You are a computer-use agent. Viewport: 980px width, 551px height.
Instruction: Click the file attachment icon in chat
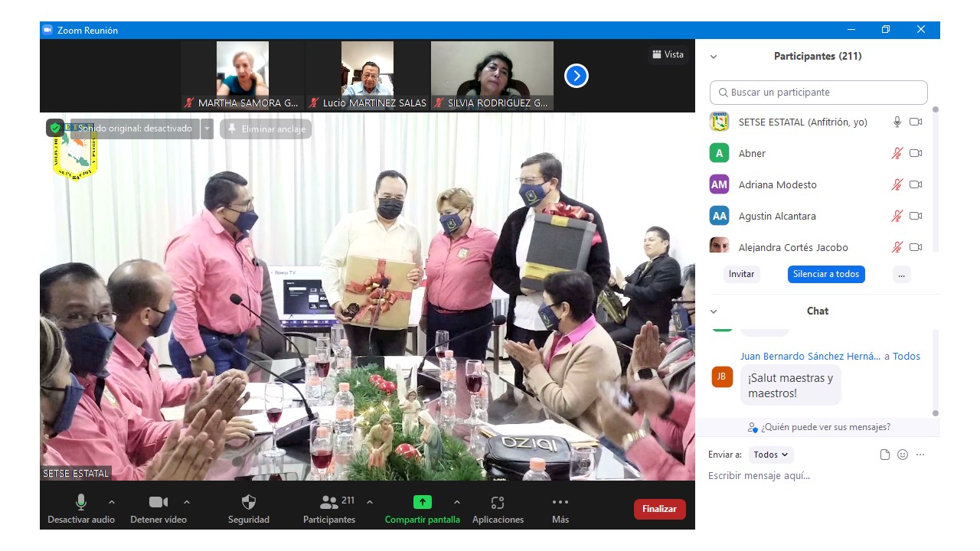click(x=885, y=455)
